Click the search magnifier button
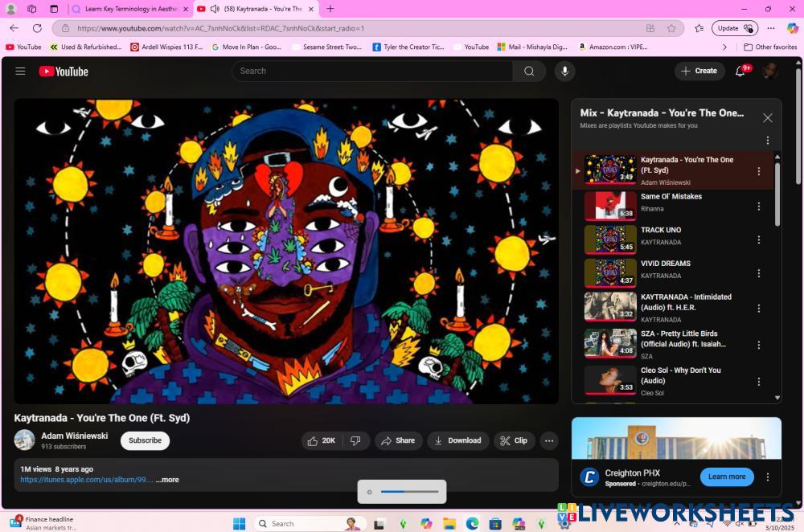The width and height of the screenshot is (804, 532). (529, 71)
